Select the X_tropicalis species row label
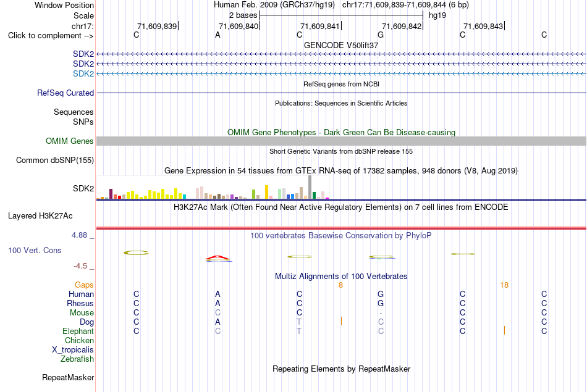 click(73, 350)
